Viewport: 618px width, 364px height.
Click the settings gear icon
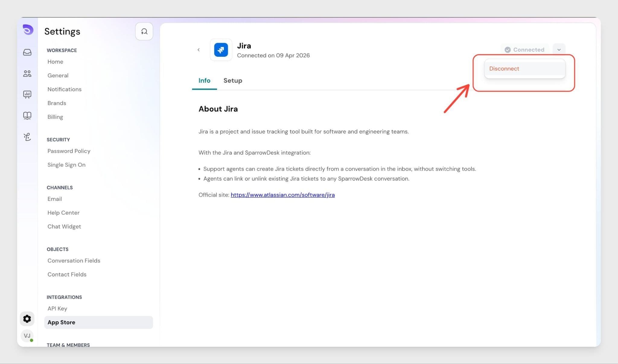click(27, 319)
